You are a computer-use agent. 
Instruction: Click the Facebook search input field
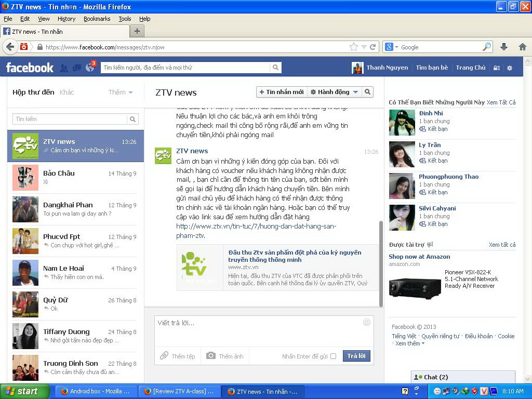(x=185, y=68)
